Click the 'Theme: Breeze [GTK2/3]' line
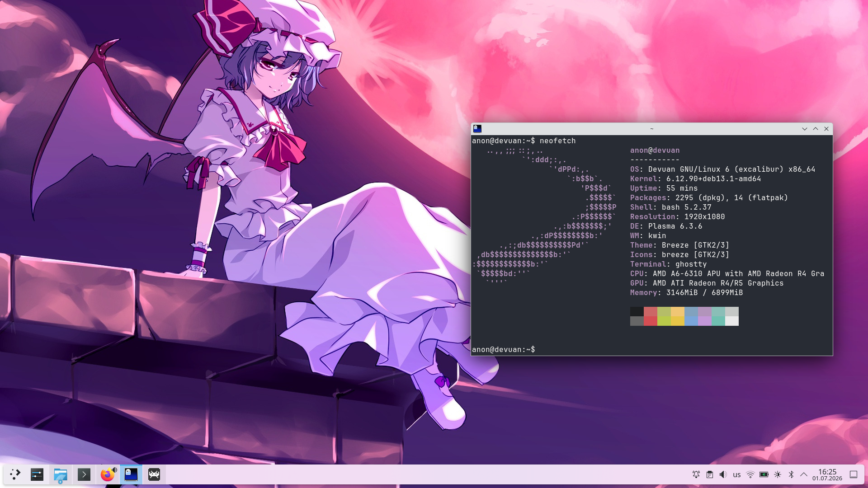This screenshot has height=488, width=868. 680,245
